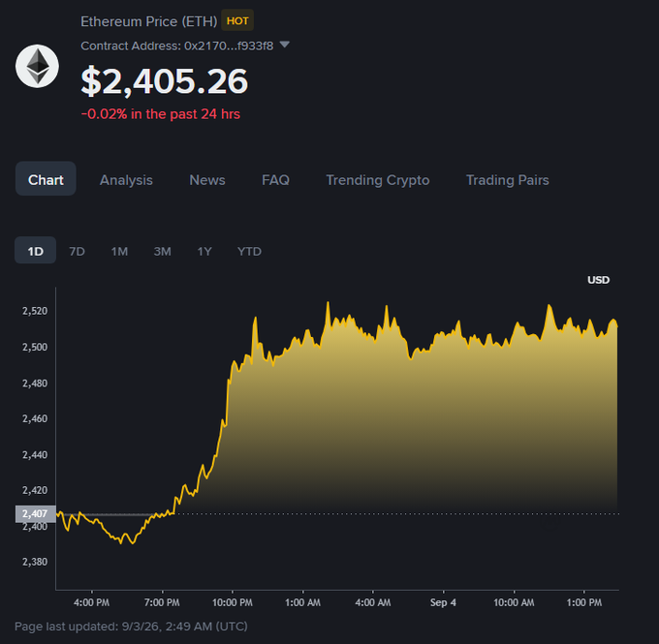Select the 1D chart range
Image resolution: width=659 pixels, height=644 pixels.
(35, 251)
